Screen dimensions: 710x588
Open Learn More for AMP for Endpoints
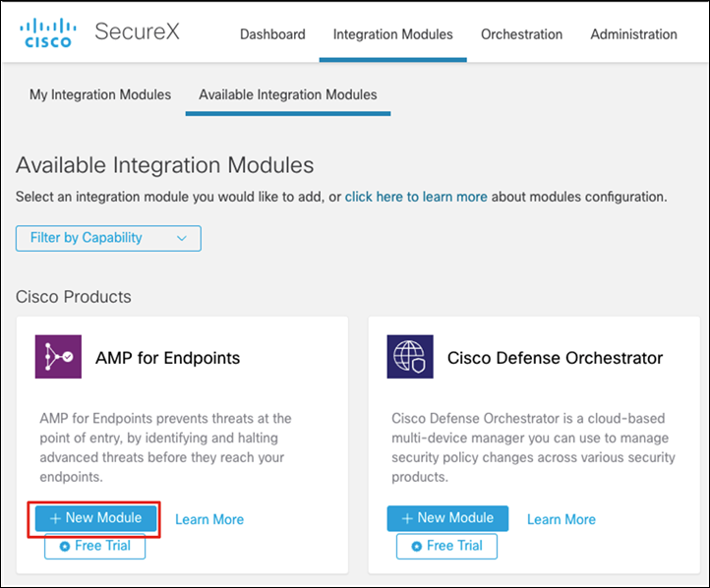209,519
